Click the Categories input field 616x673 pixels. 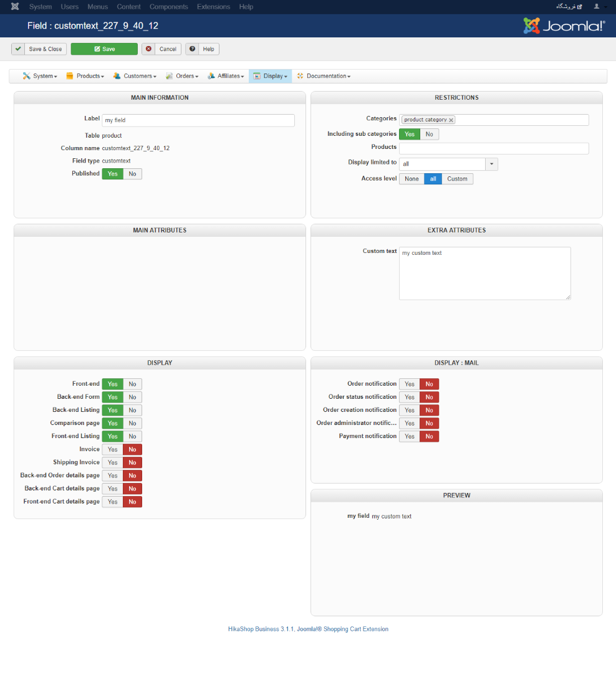pyautogui.click(x=494, y=120)
